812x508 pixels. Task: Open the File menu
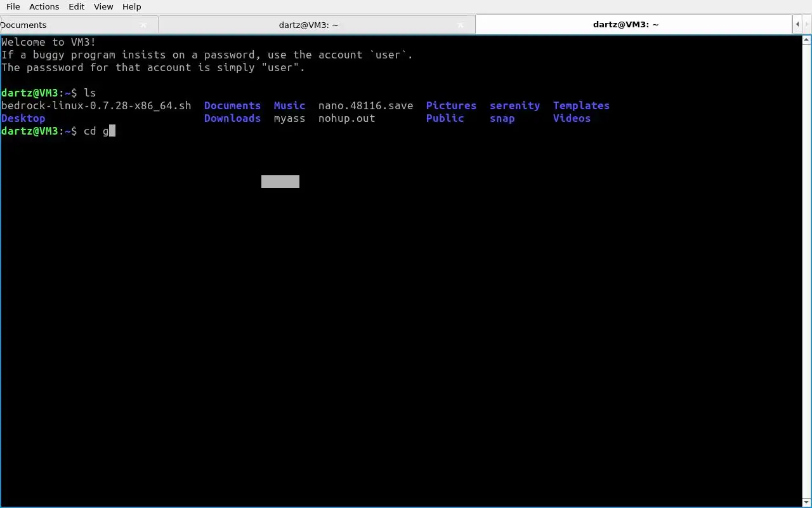[13, 6]
